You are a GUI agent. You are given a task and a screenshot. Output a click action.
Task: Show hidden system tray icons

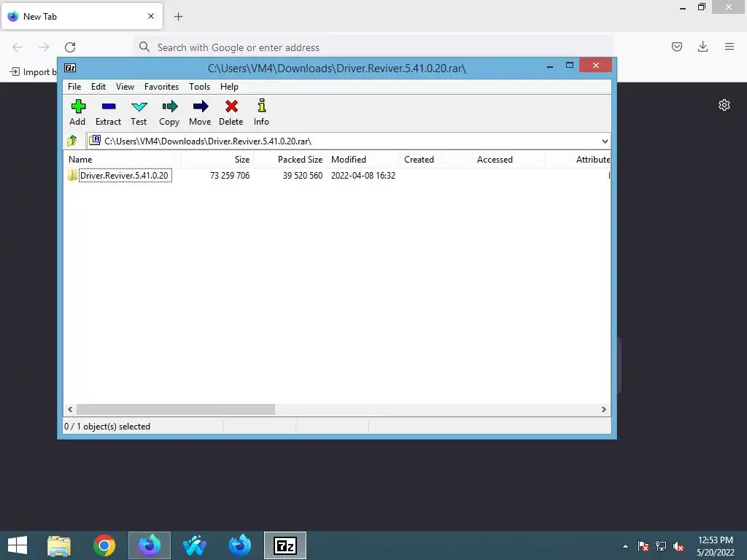click(625, 546)
